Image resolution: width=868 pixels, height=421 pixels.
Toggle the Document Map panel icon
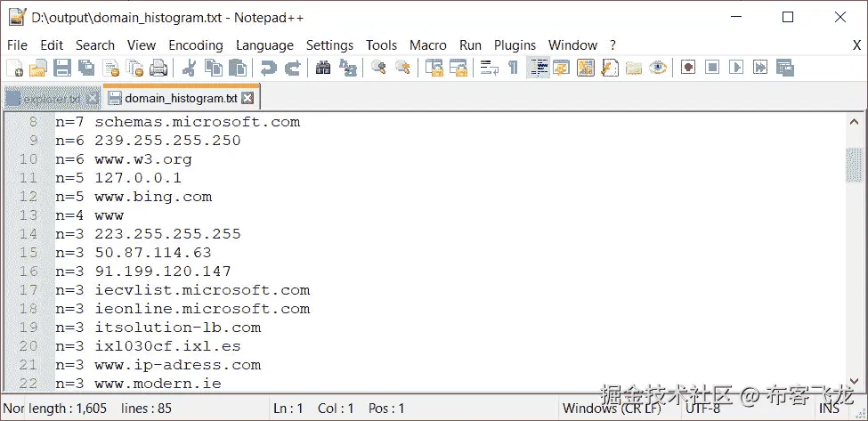585,68
